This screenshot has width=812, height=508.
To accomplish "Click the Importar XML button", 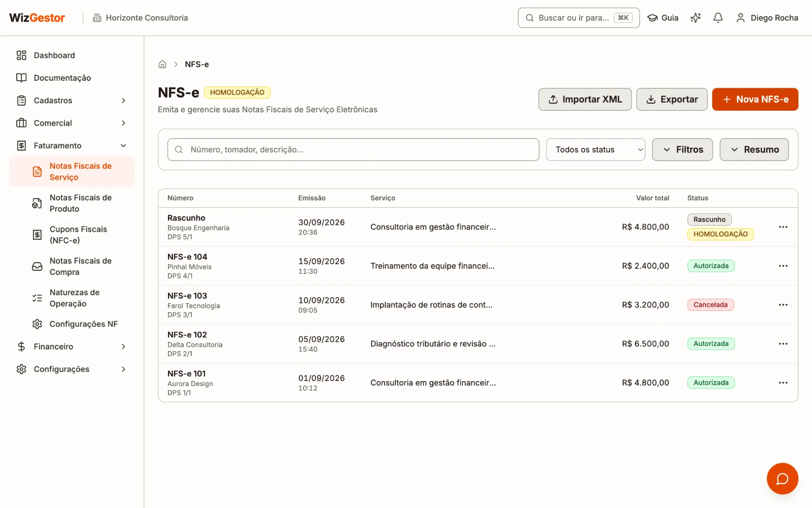I will tap(585, 100).
